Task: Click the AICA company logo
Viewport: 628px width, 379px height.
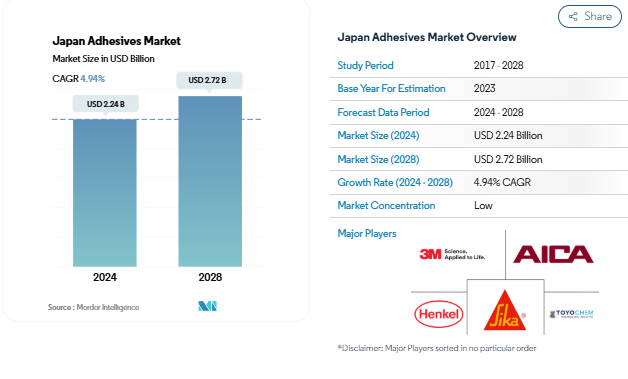Action: coord(553,254)
